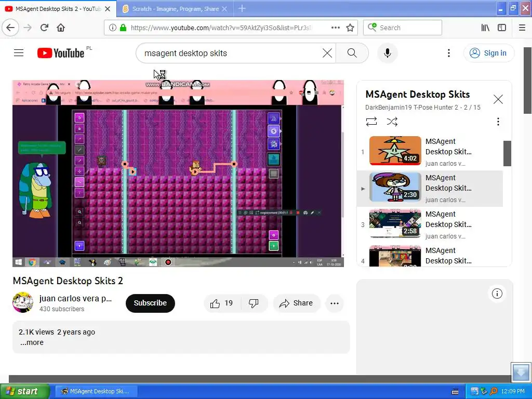
Task: Click the download arrow overlay icon
Action: 521,372
